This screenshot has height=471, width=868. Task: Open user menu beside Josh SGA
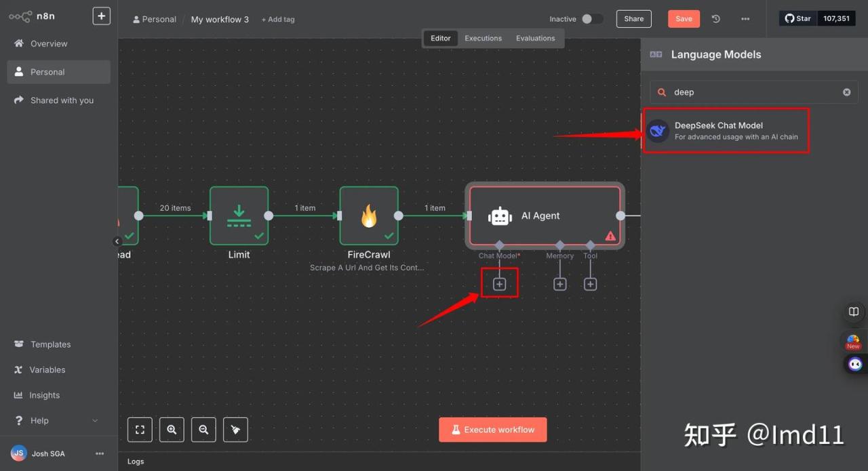click(100, 453)
